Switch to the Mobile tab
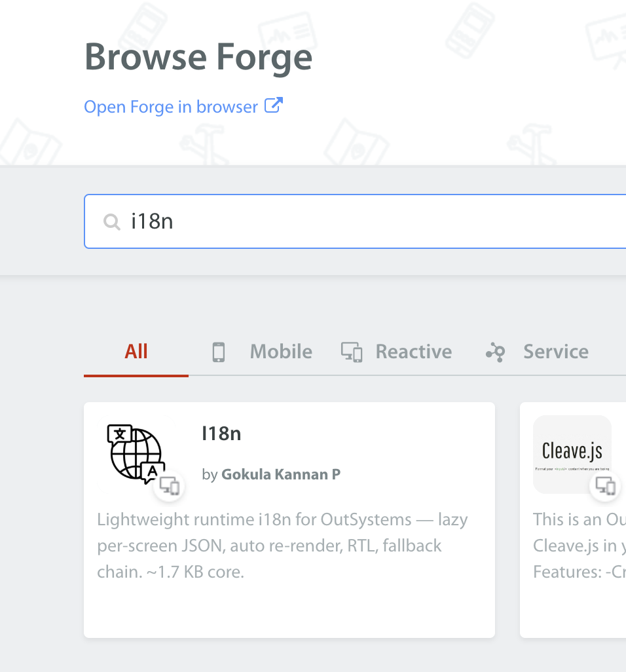 pyautogui.click(x=262, y=352)
